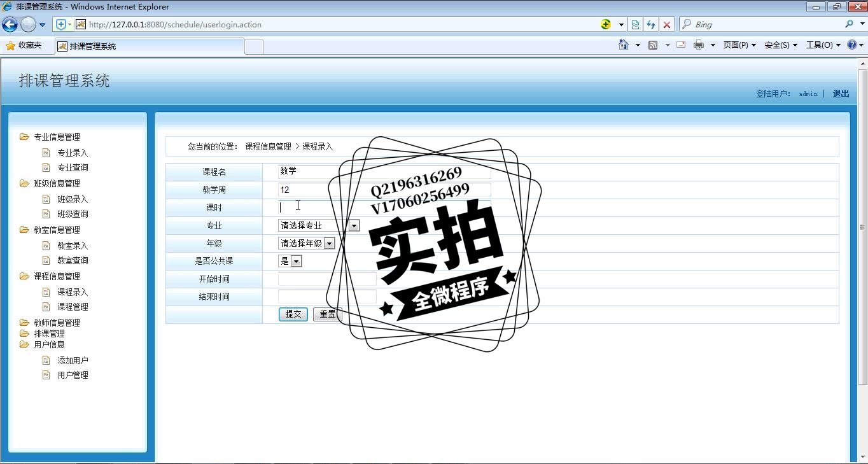Click the folder icon beside 排课管理
The height and width of the screenshot is (464, 868).
pos(24,333)
